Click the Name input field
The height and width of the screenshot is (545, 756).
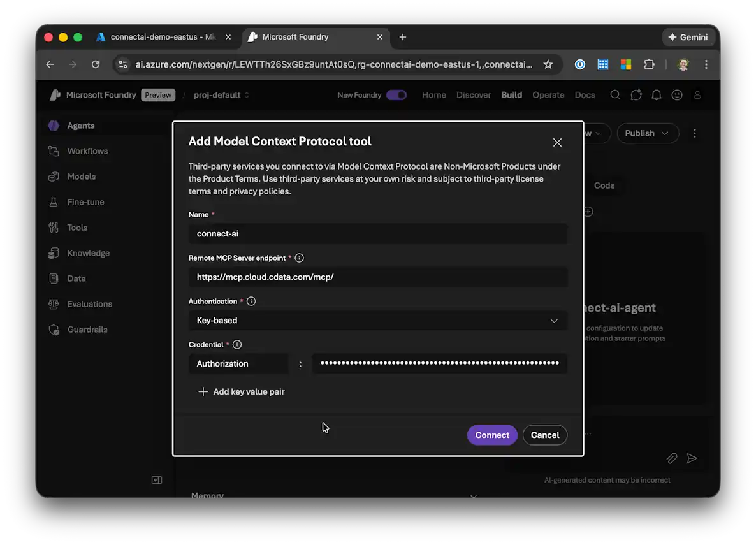[x=377, y=234]
